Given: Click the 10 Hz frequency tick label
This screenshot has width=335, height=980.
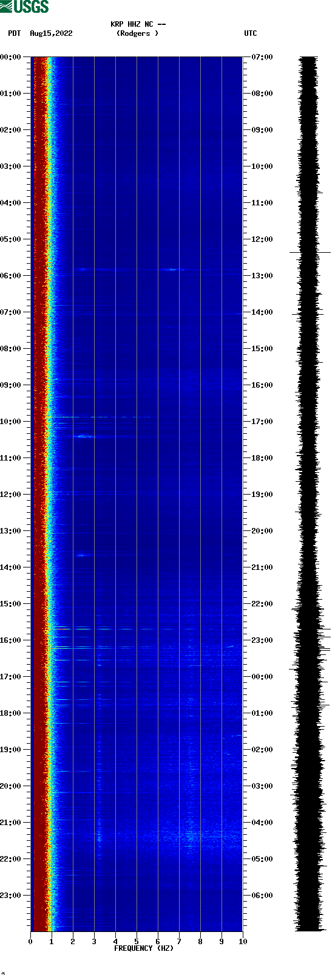Looking at the screenshot, I should tap(243, 942).
